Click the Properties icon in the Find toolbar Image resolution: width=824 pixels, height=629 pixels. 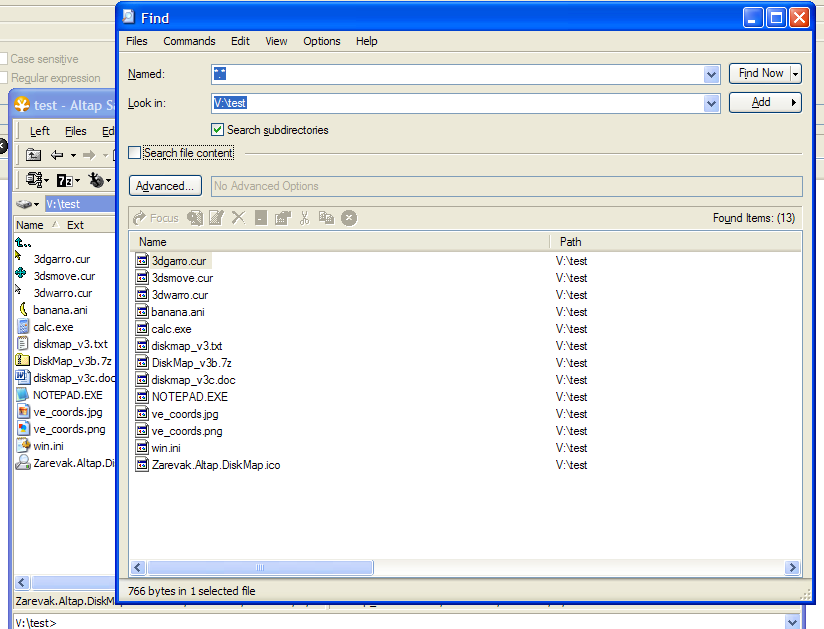coord(282,218)
